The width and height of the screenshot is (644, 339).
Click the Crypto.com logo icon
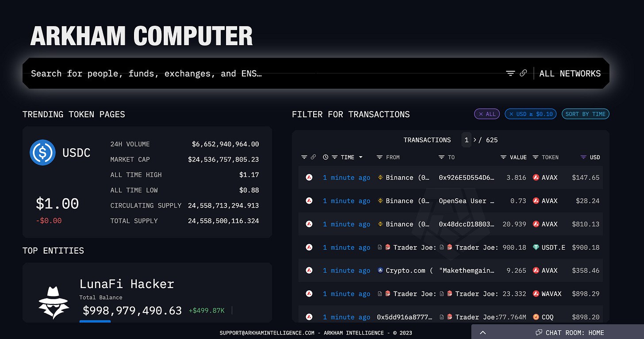point(380,270)
